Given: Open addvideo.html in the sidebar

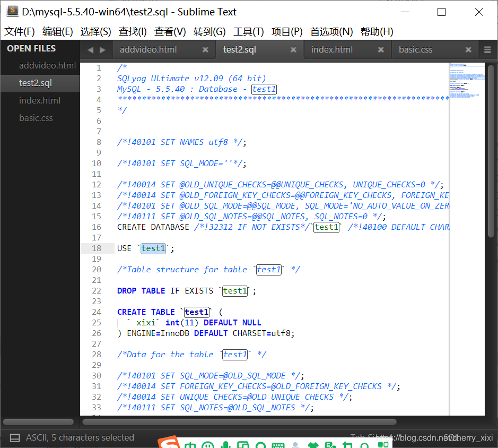Looking at the screenshot, I should 47,65.
